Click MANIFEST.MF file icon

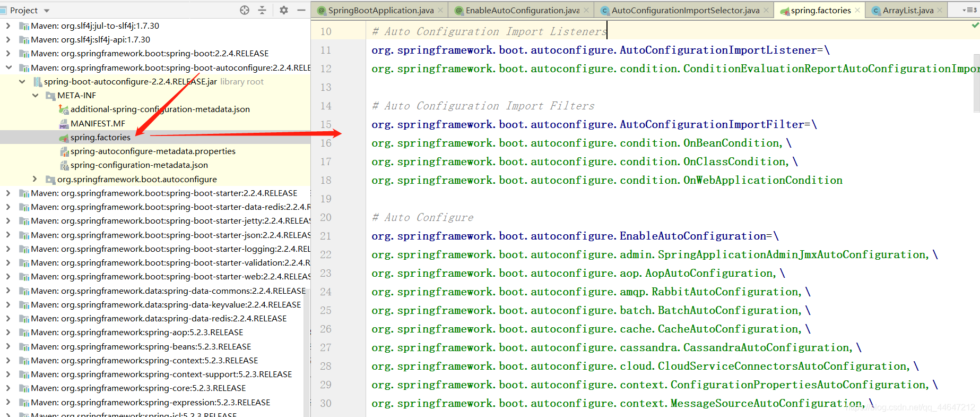pyautogui.click(x=64, y=124)
